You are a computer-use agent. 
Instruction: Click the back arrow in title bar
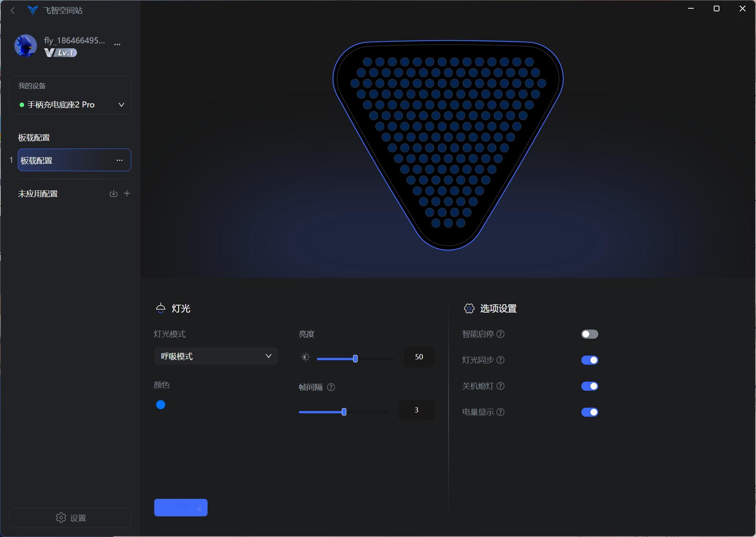13,11
